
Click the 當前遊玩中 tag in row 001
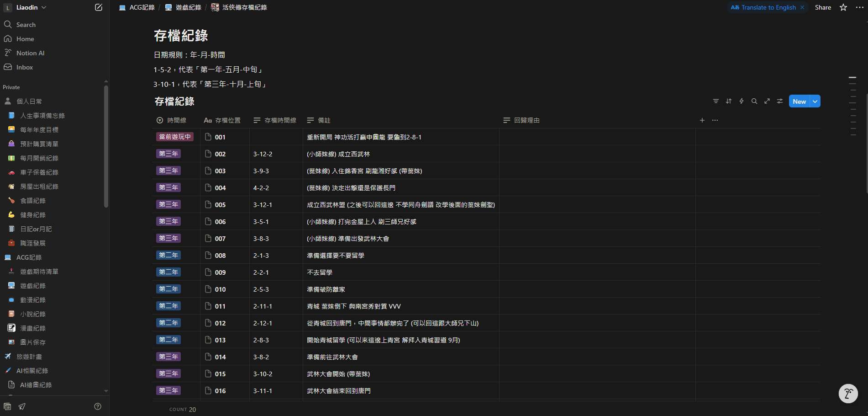(x=175, y=137)
